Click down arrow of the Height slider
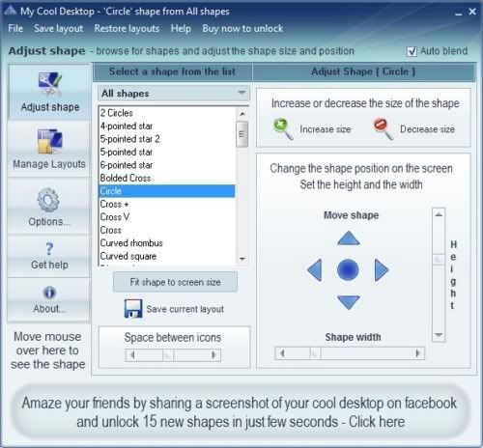 (x=439, y=335)
